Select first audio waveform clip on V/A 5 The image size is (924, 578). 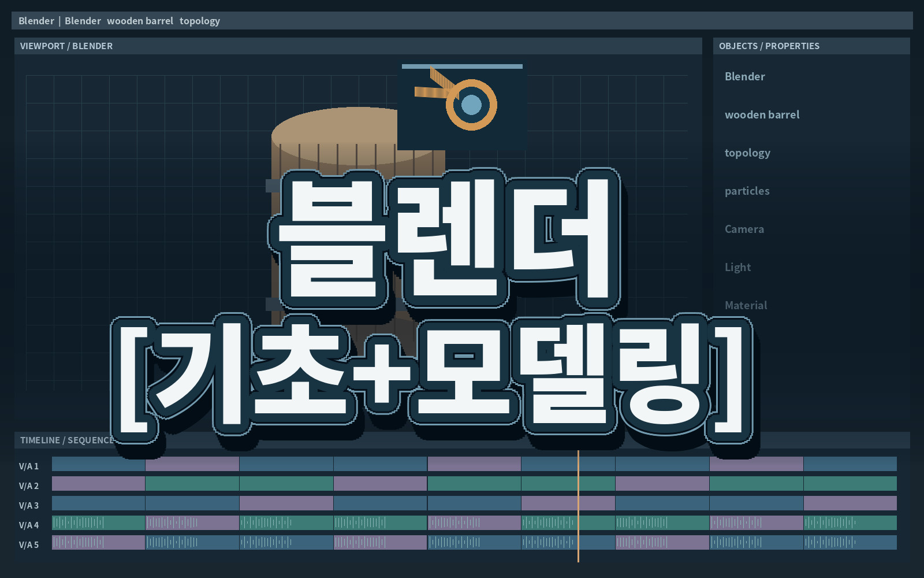pos(98,542)
